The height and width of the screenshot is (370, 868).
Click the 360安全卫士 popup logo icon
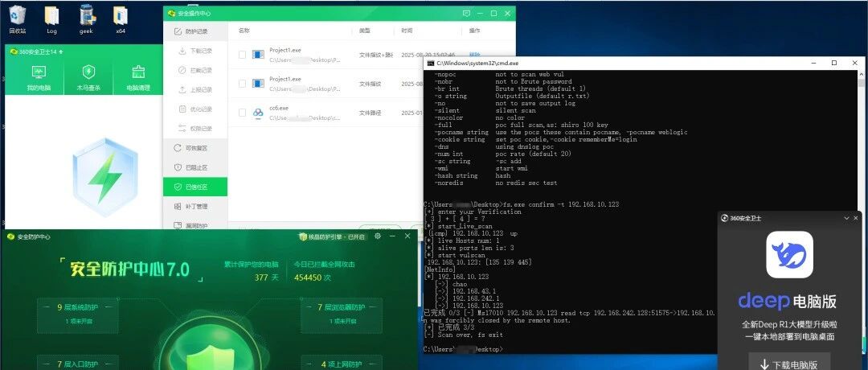725,218
